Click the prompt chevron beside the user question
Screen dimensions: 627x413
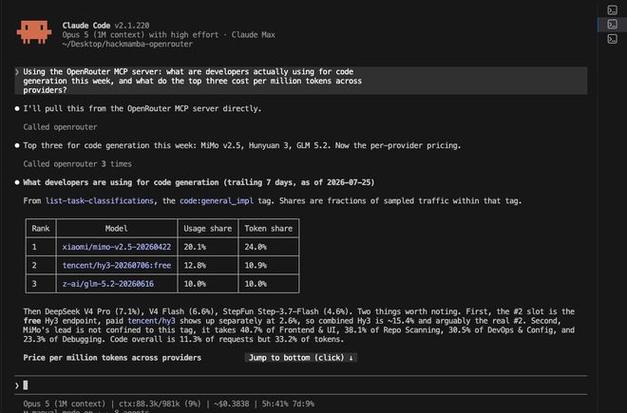(x=17, y=72)
